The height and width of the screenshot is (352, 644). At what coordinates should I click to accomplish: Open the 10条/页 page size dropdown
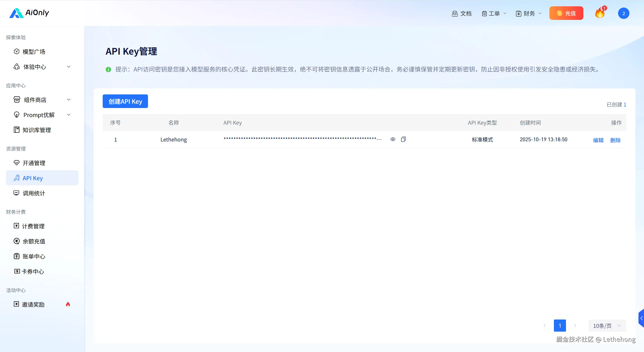tap(607, 326)
